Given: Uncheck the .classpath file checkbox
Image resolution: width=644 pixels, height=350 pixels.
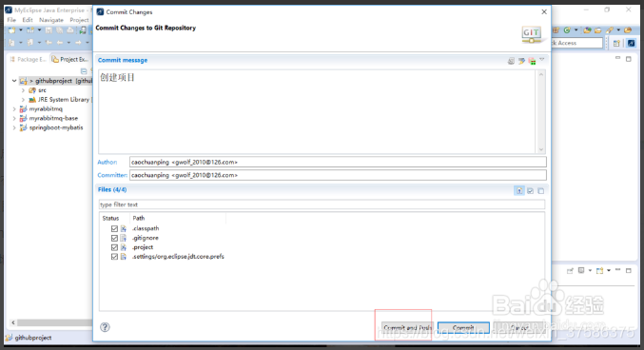Looking at the screenshot, I should click(114, 229).
